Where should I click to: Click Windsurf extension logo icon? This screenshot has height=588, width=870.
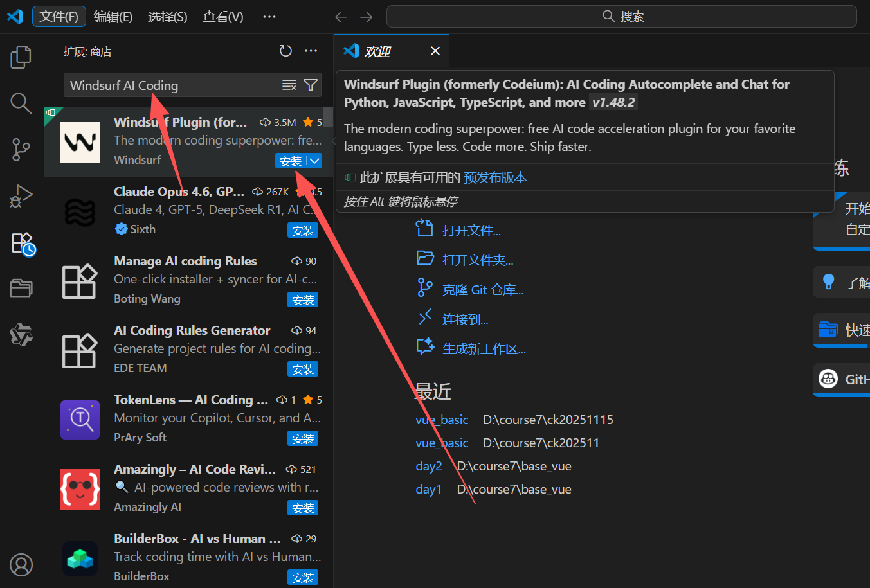[80, 142]
